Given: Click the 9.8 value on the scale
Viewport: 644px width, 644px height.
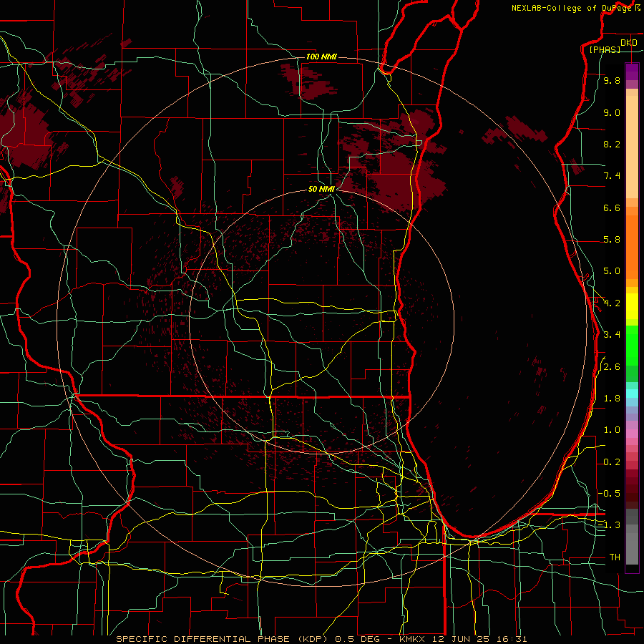Looking at the screenshot, I should [x=612, y=81].
